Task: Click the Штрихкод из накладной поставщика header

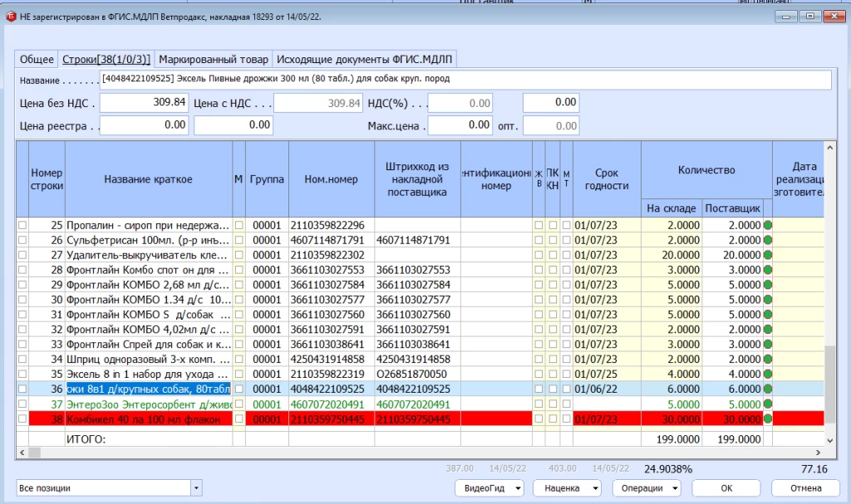Action: coord(417,179)
